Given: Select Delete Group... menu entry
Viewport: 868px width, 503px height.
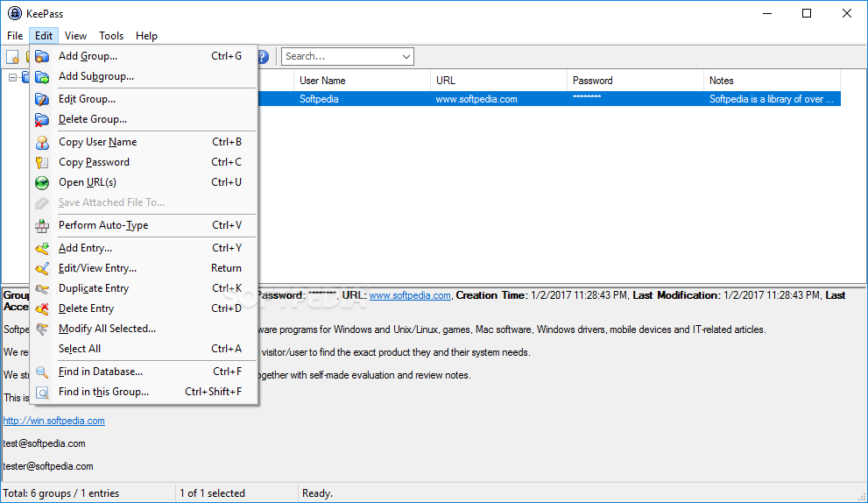Looking at the screenshot, I should [x=144, y=119].
